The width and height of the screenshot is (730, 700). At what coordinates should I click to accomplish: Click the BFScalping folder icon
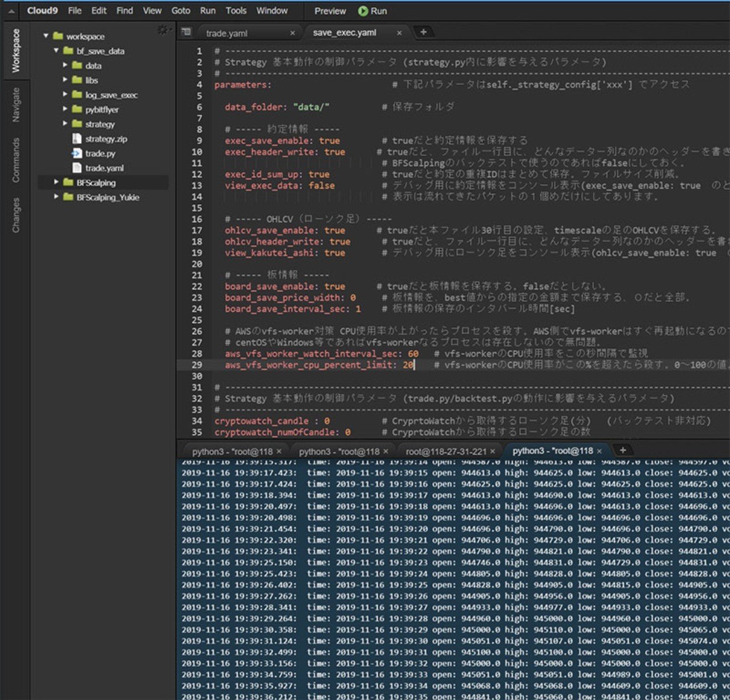click(x=68, y=182)
